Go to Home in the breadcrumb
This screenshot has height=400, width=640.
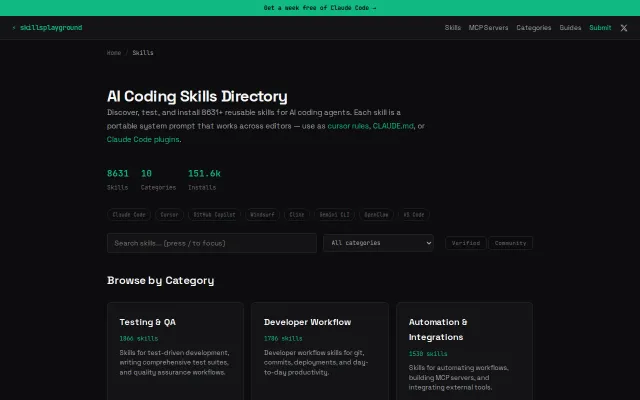(x=113, y=53)
